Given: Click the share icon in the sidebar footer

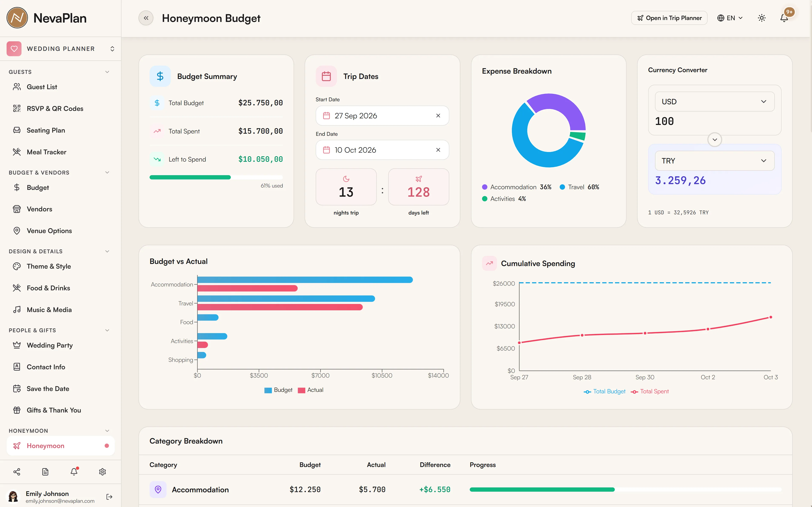Looking at the screenshot, I should point(17,472).
